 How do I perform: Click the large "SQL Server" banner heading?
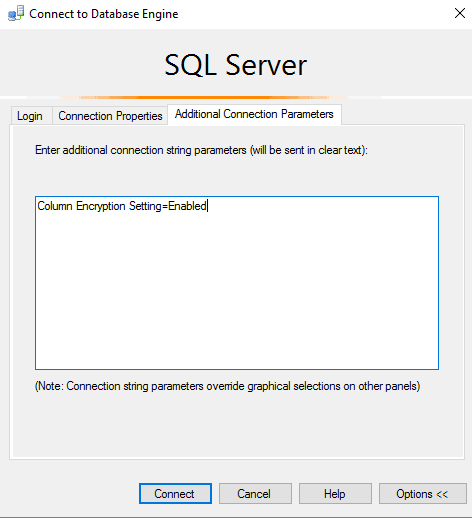point(236,65)
